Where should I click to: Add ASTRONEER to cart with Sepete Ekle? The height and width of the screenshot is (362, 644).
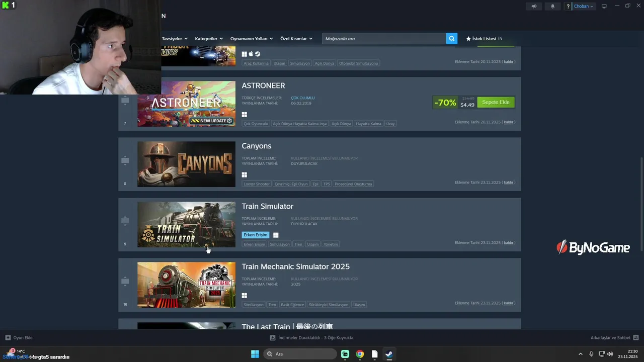(496, 102)
